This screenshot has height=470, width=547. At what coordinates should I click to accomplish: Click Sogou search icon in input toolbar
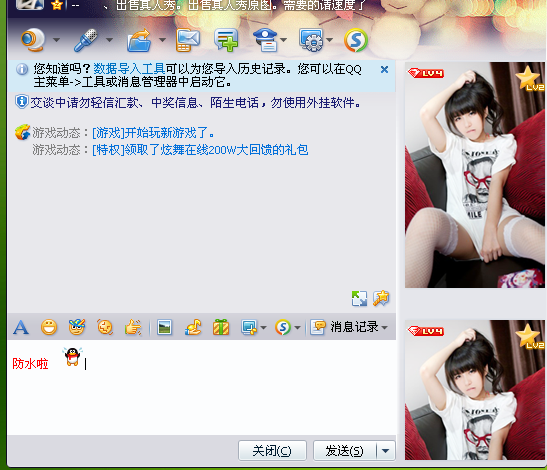point(283,328)
